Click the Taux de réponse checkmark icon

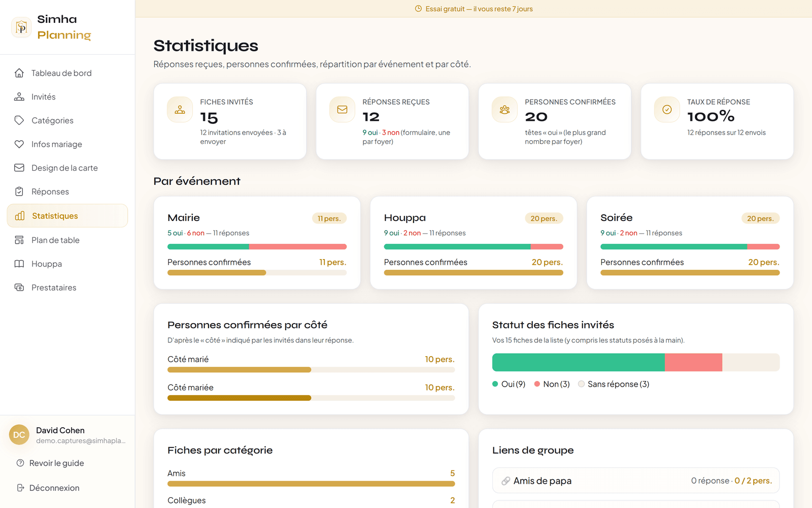[667, 110]
